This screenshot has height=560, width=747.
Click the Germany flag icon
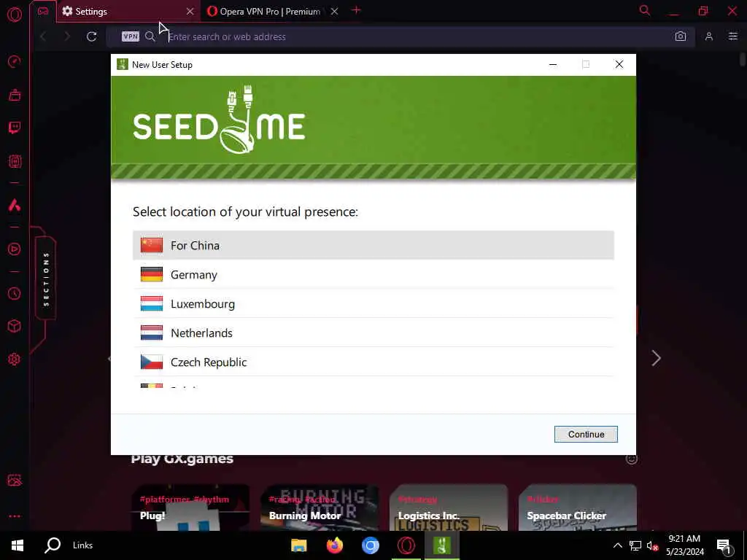(152, 275)
